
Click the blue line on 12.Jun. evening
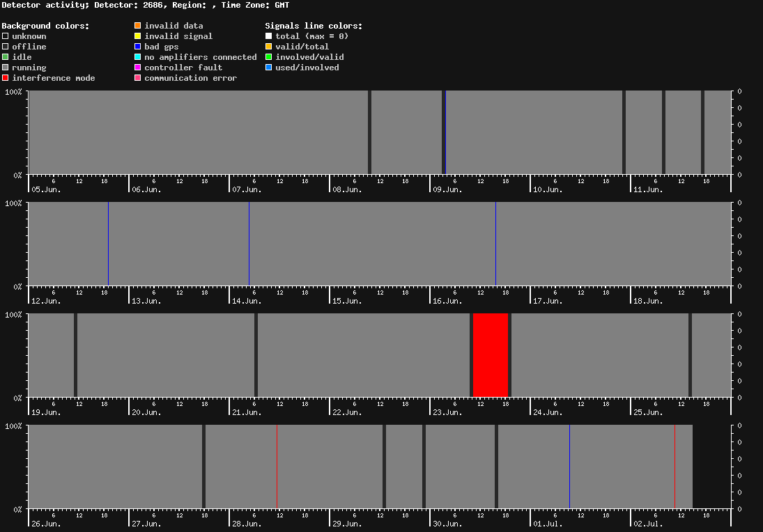[x=109, y=244]
